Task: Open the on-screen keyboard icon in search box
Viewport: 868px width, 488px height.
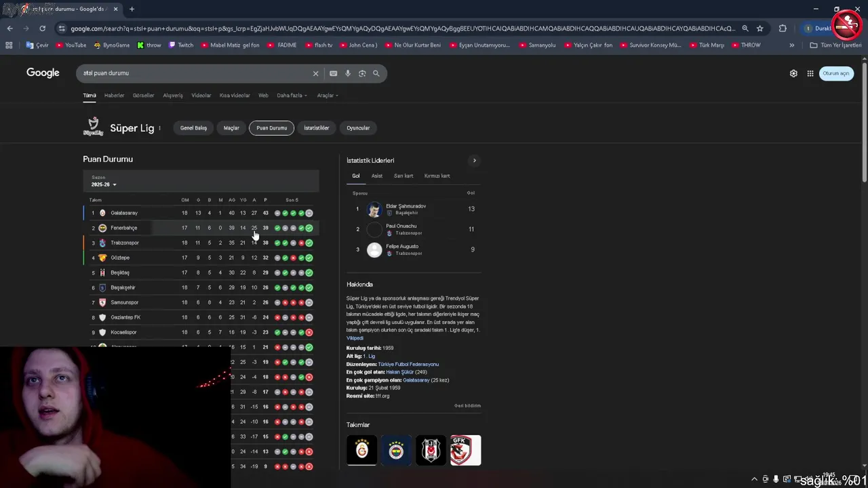Action: pos(333,73)
